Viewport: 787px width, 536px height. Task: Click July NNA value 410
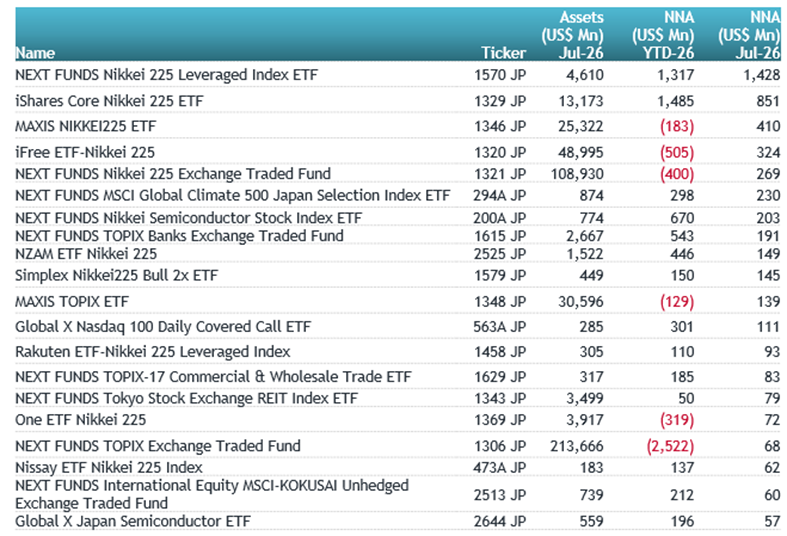[768, 126]
